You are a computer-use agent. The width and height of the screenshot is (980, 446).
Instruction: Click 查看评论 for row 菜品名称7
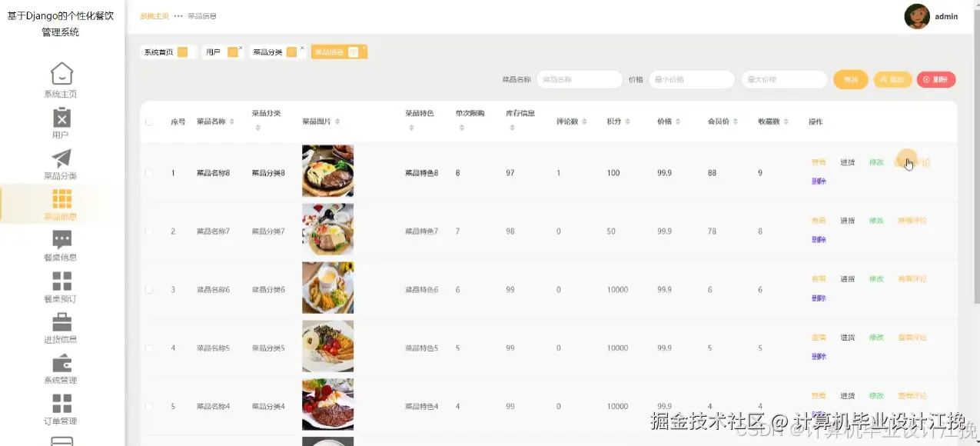click(x=912, y=221)
